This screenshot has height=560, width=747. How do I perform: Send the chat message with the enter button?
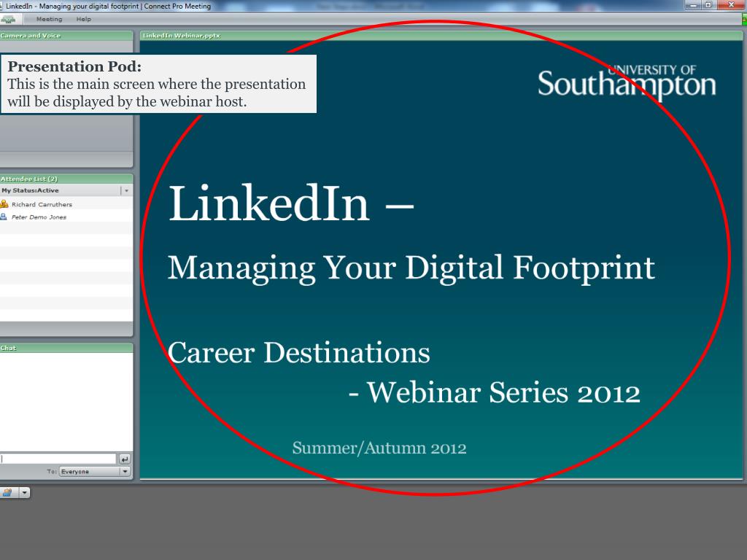coord(124,459)
